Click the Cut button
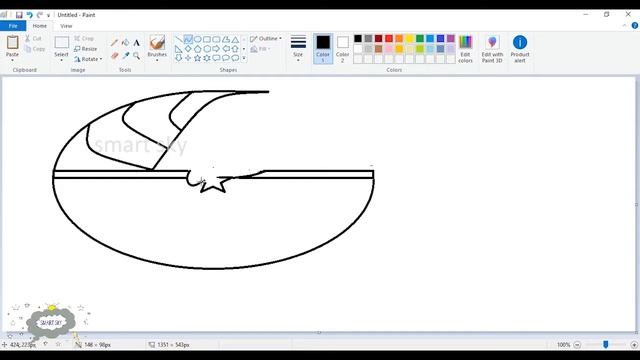Viewport: 640px width, 360px height. coord(33,38)
